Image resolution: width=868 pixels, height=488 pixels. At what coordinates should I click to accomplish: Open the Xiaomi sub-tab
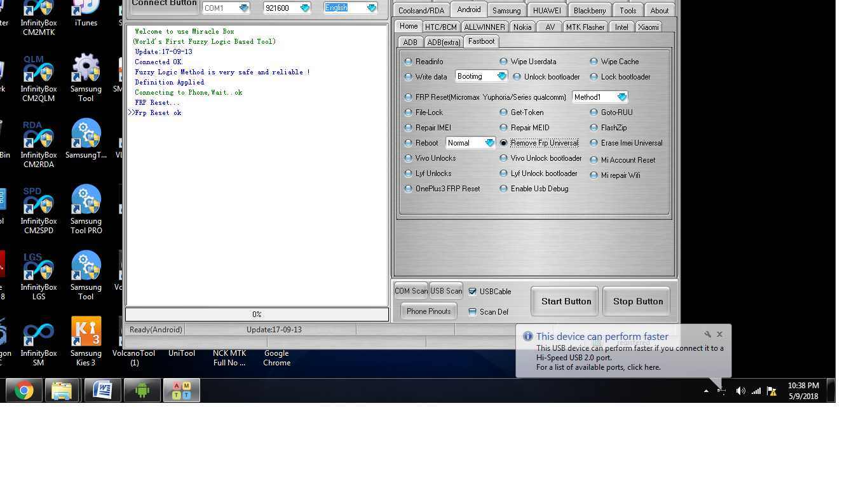[648, 27]
